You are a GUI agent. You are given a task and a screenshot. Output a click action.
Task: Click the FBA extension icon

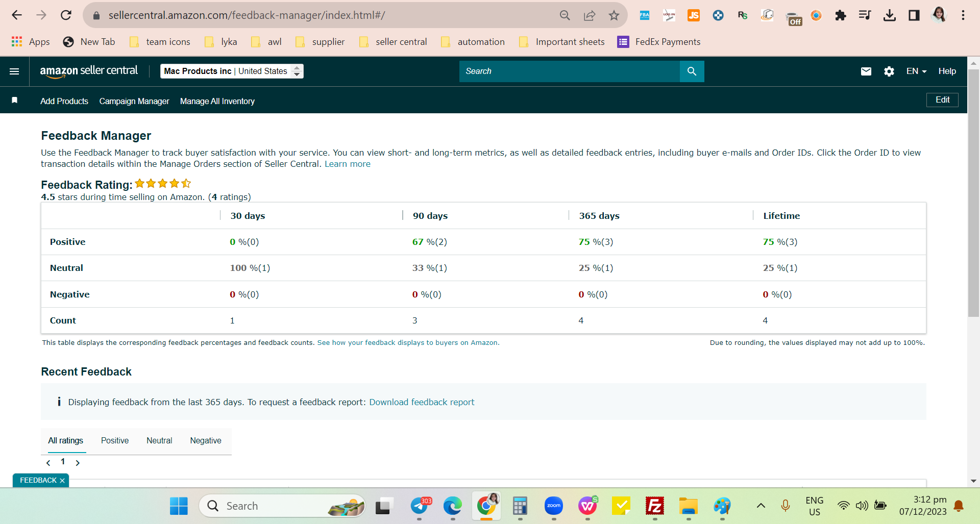(645, 15)
